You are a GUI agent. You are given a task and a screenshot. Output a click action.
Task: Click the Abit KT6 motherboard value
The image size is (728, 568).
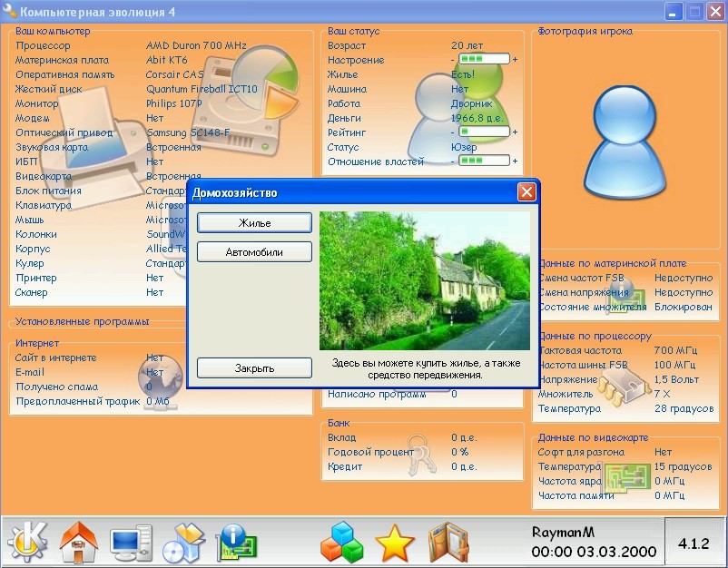click(167, 60)
